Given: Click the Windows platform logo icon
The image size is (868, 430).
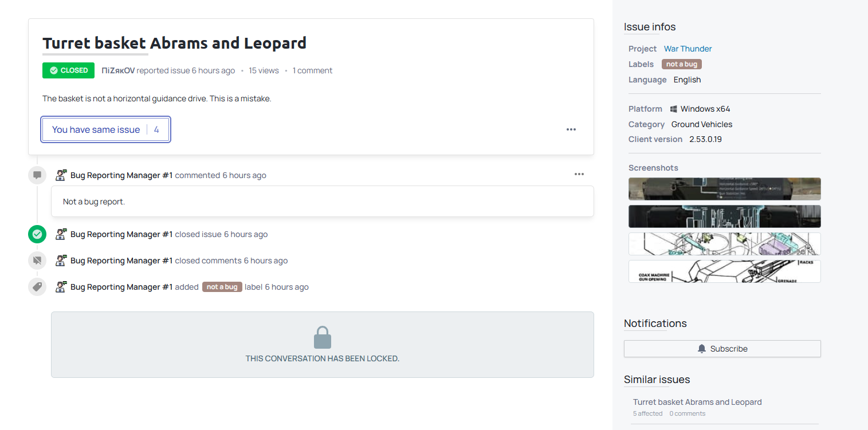Looking at the screenshot, I should point(674,109).
